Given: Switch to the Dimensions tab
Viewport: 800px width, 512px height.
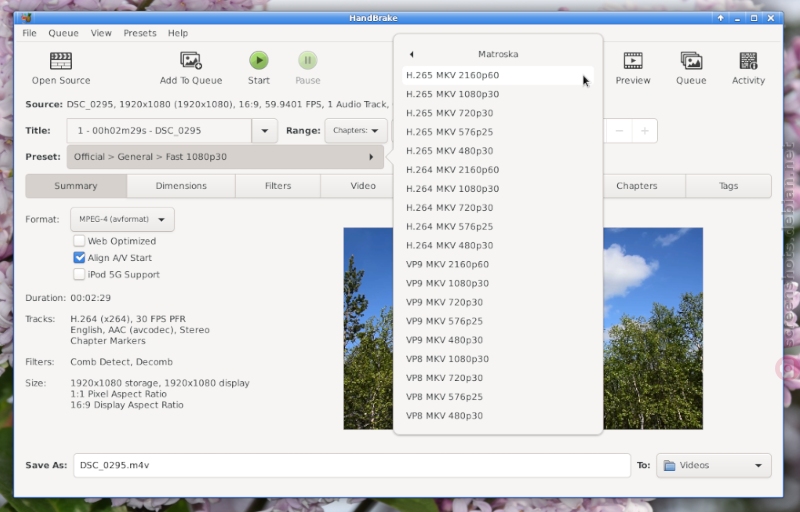Looking at the screenshot, I should point(181,186).
